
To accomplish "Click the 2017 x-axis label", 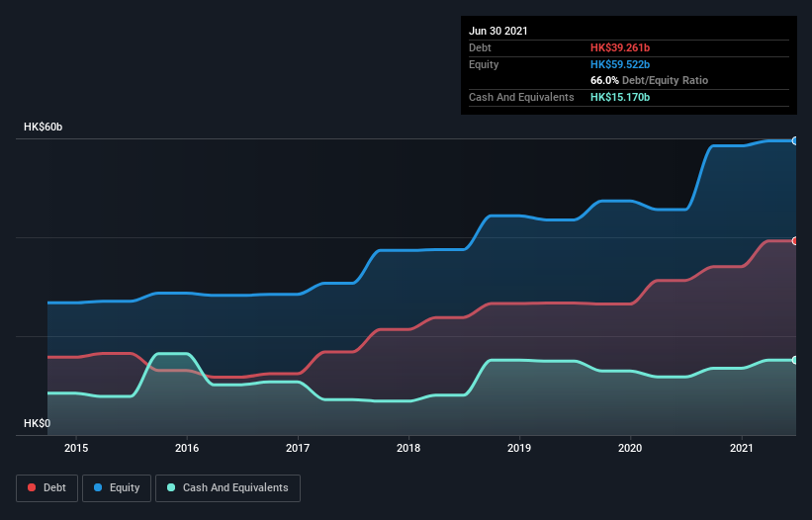I will coord(298,448).
